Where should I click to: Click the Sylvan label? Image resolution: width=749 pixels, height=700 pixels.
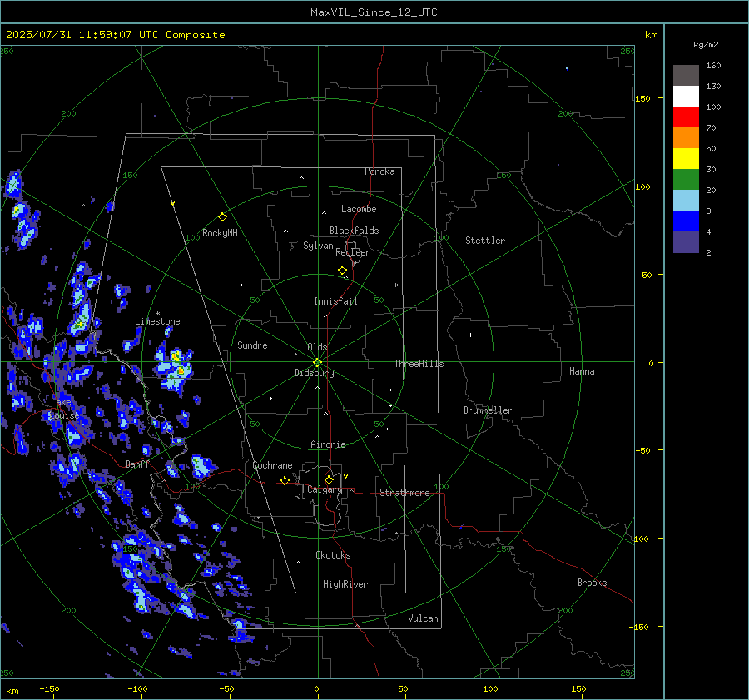point(318,246)
